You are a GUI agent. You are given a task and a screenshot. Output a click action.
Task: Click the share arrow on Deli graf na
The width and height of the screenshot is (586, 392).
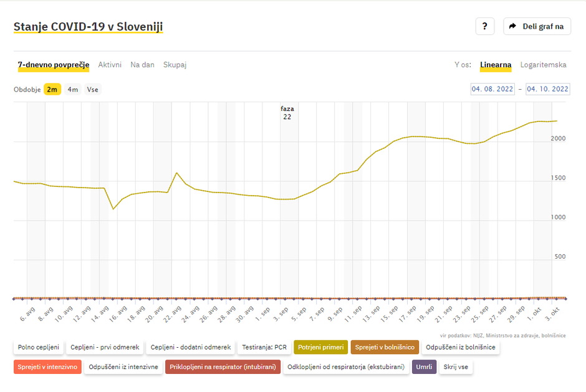click(x=512, y=26)
